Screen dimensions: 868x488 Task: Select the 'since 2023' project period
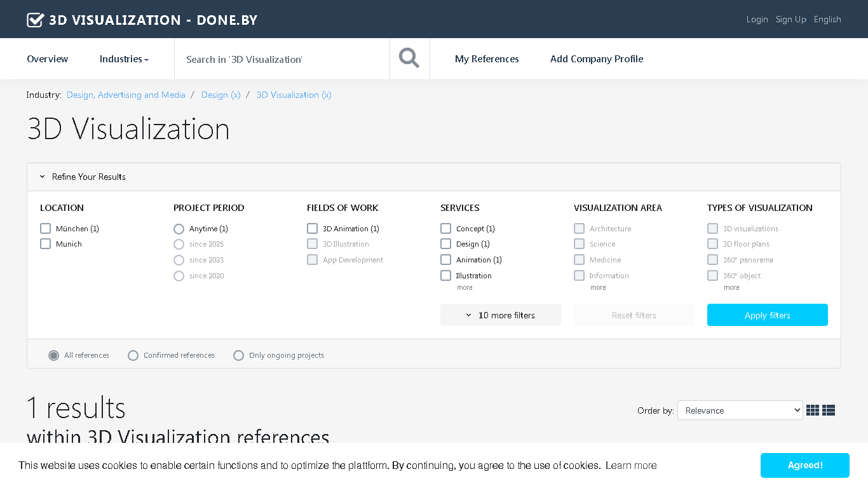pyautogui.click(x=179, y=260)
